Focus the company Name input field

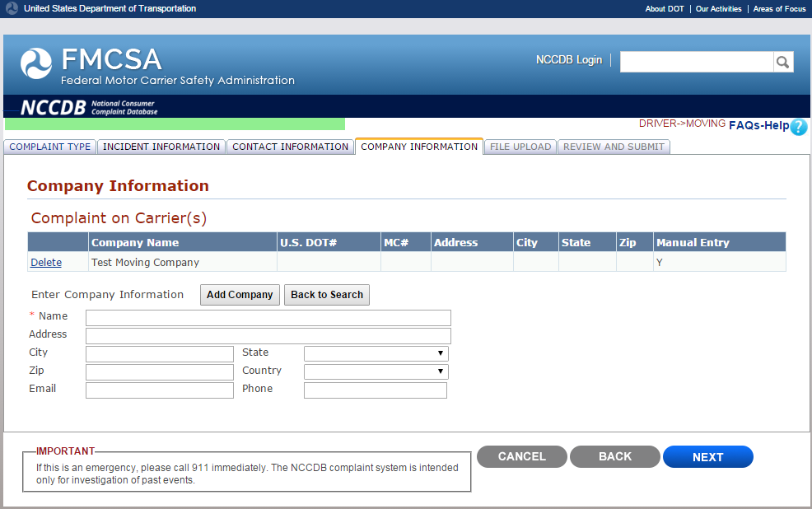[x=268, y=318]
